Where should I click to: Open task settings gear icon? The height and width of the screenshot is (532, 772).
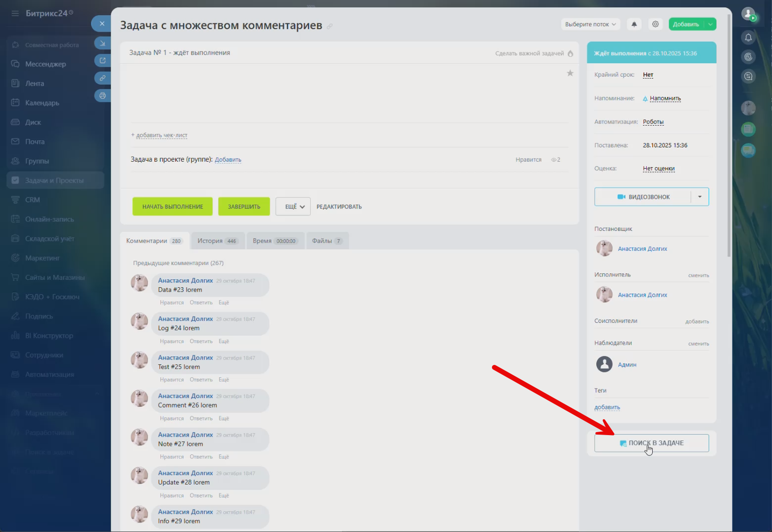(655, 24)
